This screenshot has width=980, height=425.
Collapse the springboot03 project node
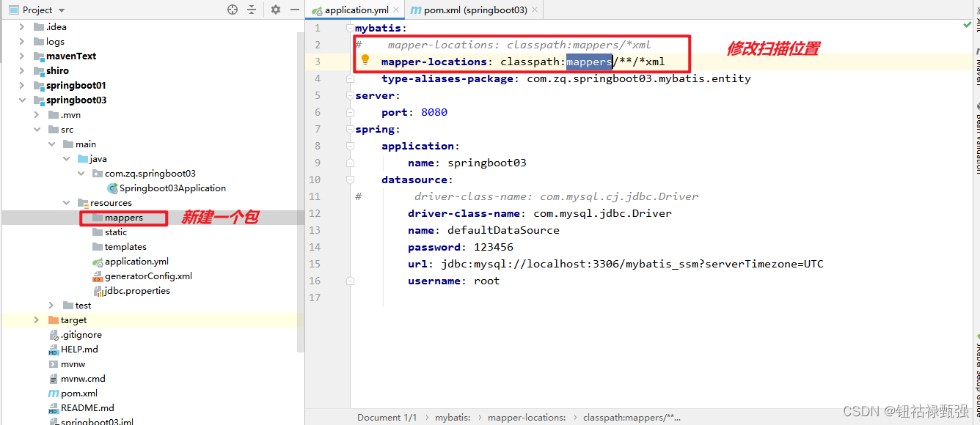pos(23,100)
